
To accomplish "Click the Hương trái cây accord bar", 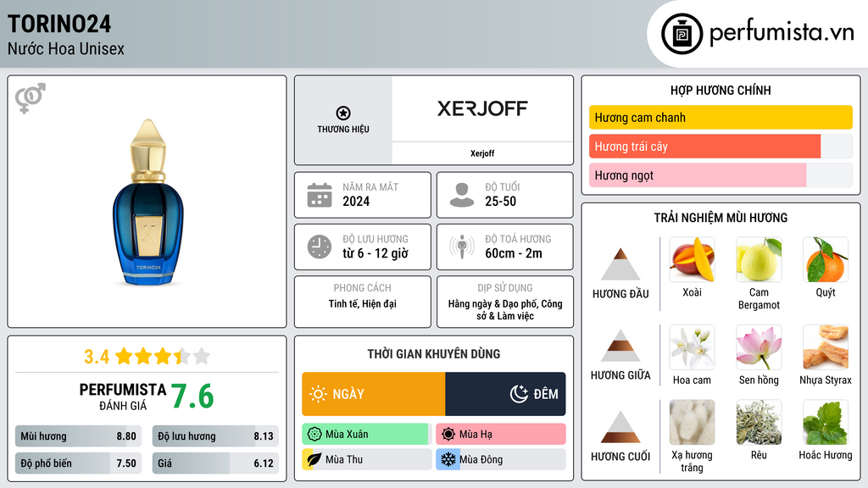I will 704,147.
